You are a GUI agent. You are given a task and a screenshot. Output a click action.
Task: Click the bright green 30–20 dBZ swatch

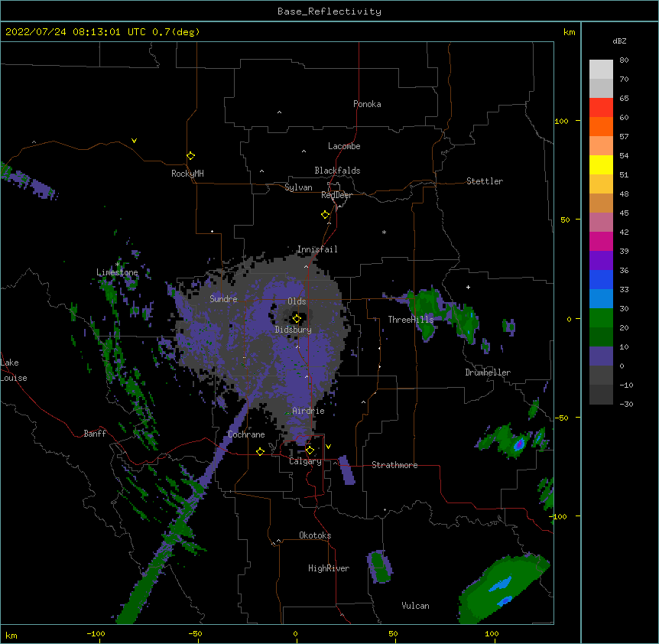pyautogui.click(x=601, y=318)
